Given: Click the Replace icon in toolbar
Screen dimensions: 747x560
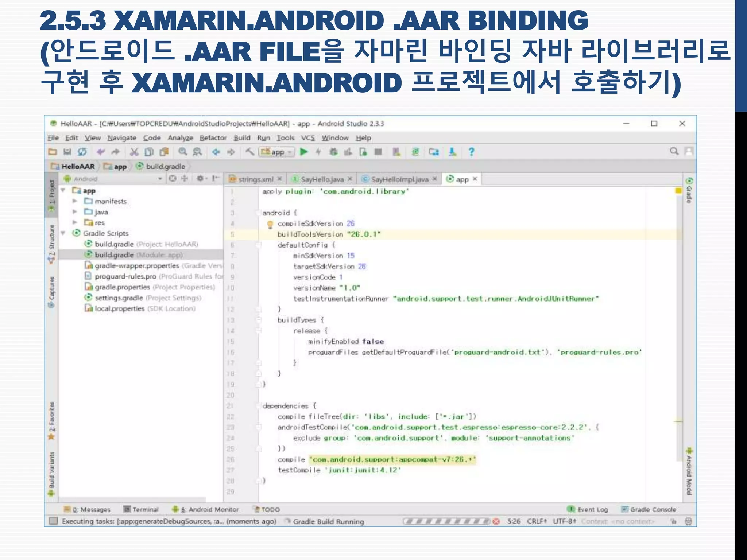Looking at the screenshot, I should [197, 152].
